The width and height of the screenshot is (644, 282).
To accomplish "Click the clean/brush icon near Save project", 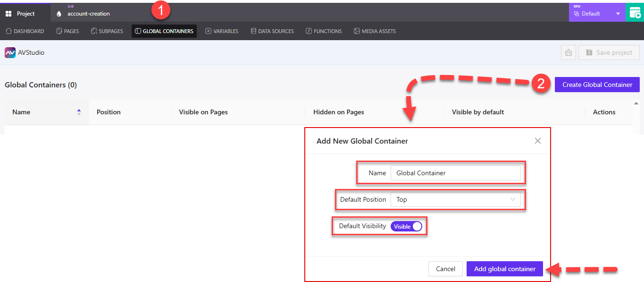I will coord(568,52).
